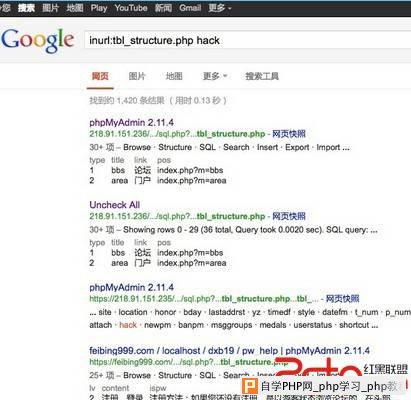Click the result count text 找到约 1,420 条结果

click(x=127, y=101)
